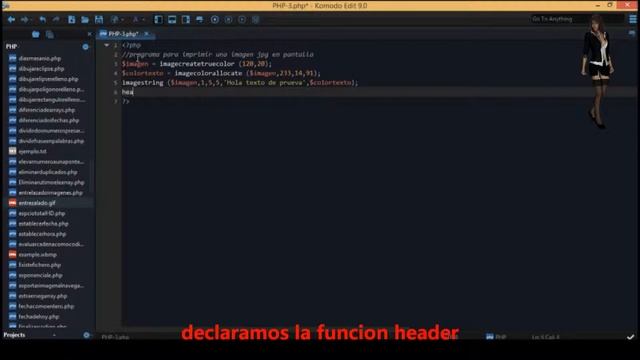Viewport: 640px width, 360px height.
Task: Open establecerhora.php in the file list
Action: click(x=42, y=234)
